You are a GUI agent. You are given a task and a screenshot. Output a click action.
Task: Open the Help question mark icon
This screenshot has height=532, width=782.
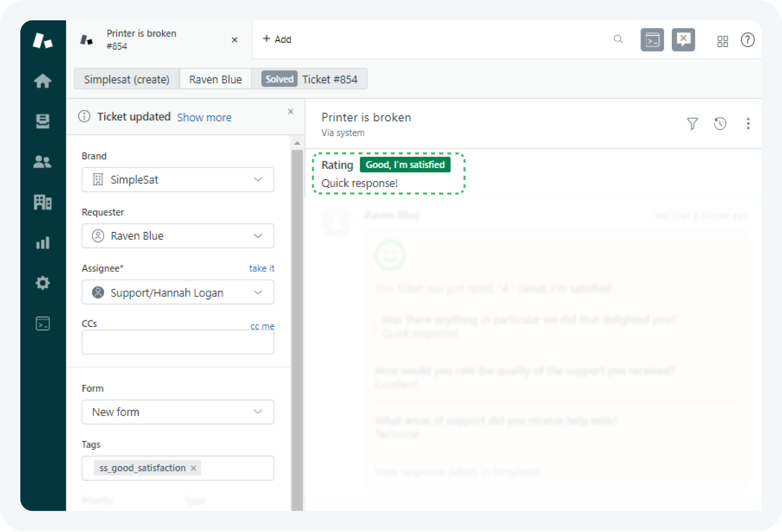click(747, 40)
